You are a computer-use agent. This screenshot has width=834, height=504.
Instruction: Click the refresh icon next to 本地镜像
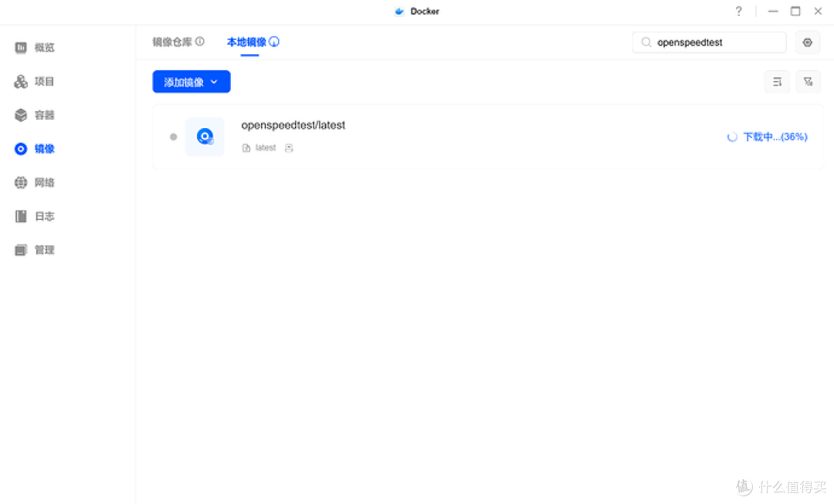coord(276,41)
